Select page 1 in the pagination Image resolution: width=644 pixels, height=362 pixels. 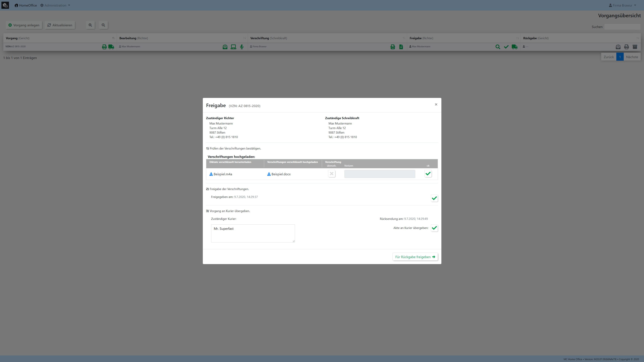[x=620, y=57]
